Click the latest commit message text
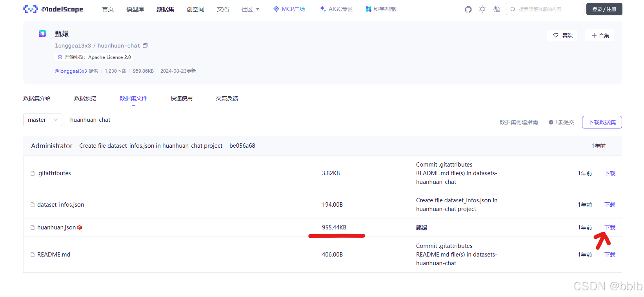Viewport: 644px width, 297px height. click(151, 146)
